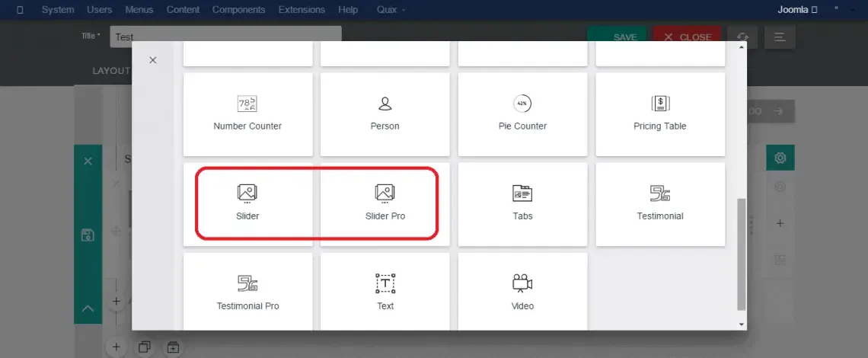Add a Number Counter element

point(247,114)
